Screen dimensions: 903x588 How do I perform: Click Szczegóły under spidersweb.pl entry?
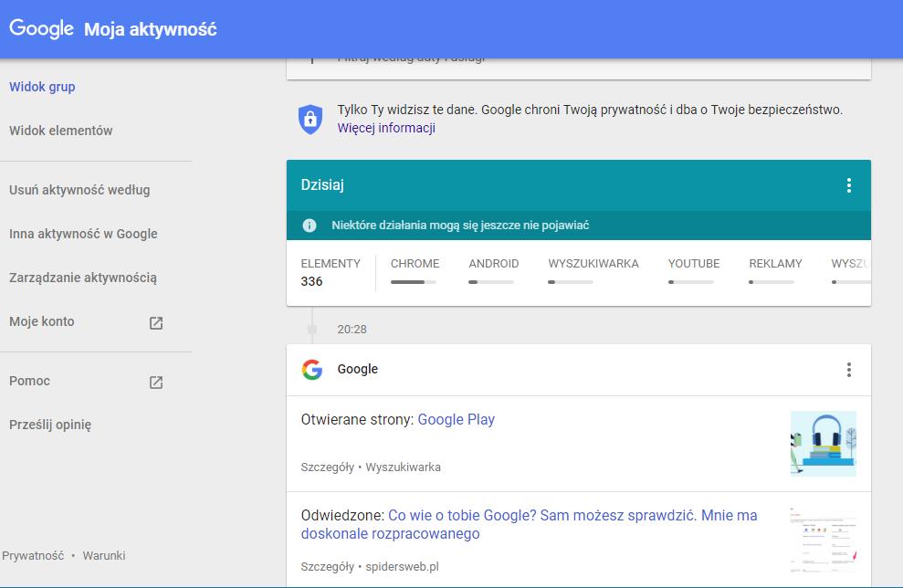pos(327,567)
